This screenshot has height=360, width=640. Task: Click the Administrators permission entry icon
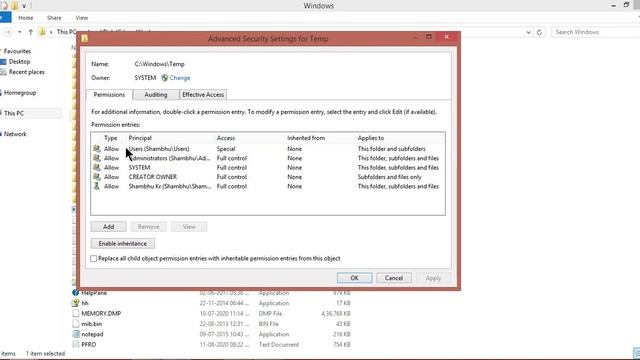click(97, 158)
